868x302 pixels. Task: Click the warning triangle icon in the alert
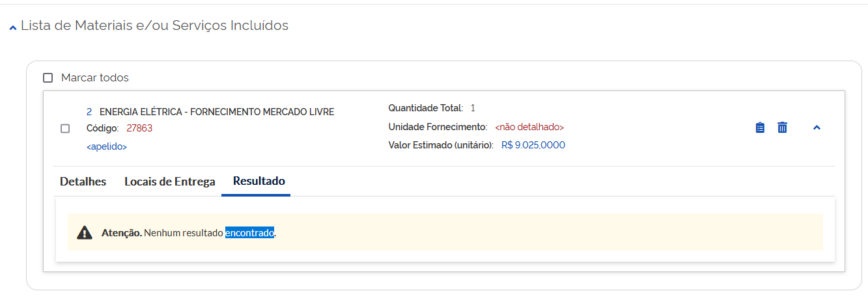(85, 232)
